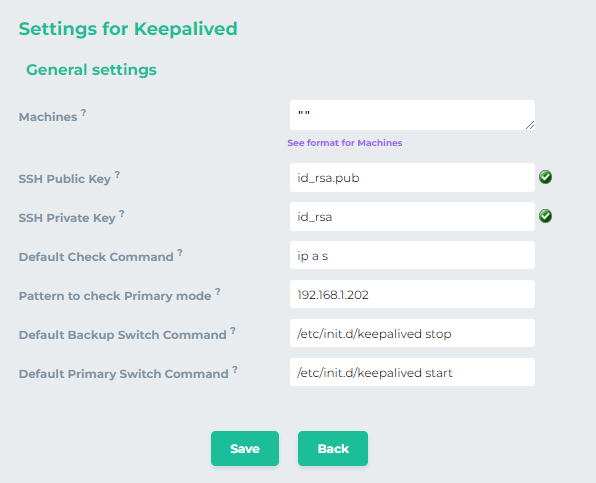Show help for Default Backup Switch Command
Image resolution: width=596 pixels, height=483 pixels.
[233, 331]
